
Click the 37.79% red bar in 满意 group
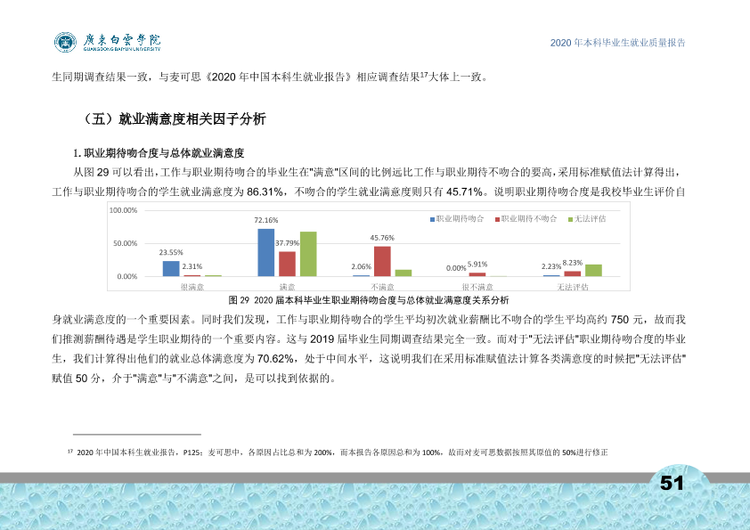point(287,264)
